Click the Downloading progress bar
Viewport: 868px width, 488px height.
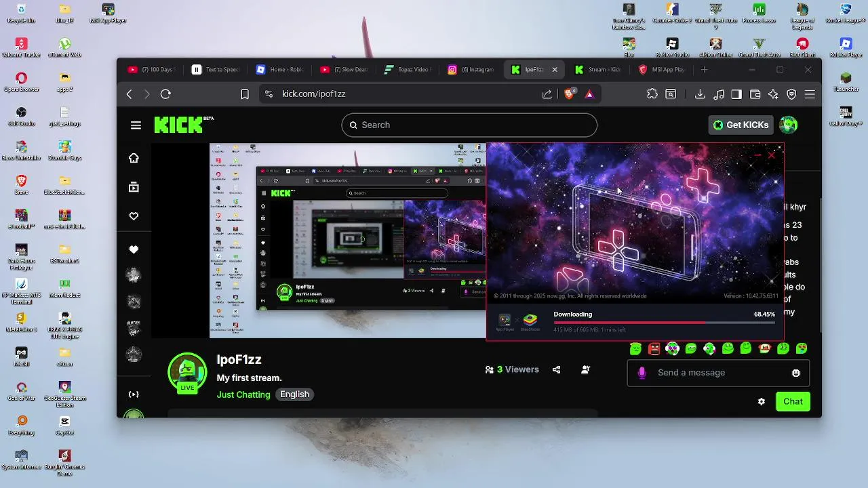[x=664, y=323]
